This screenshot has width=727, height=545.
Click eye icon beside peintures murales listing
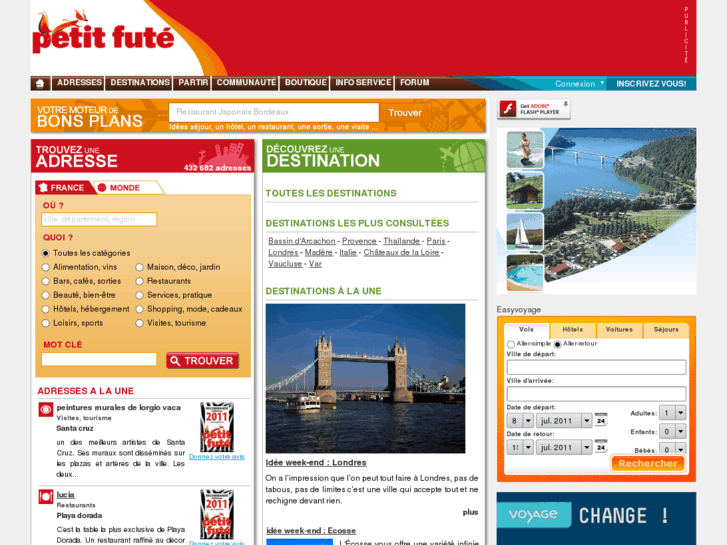point(45,410)
